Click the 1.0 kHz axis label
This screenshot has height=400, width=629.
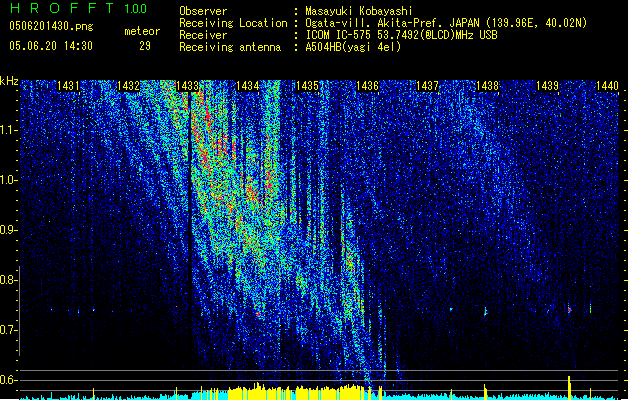[9, 180]
